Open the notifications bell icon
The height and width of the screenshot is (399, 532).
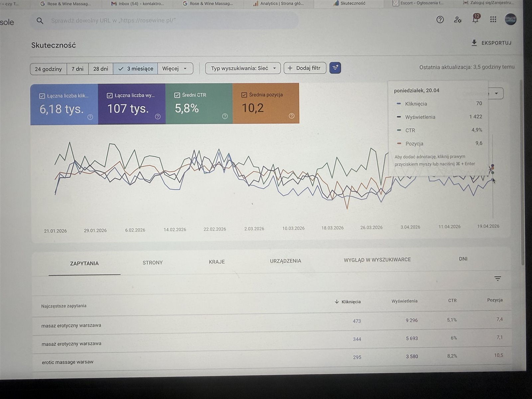(475, 19)
